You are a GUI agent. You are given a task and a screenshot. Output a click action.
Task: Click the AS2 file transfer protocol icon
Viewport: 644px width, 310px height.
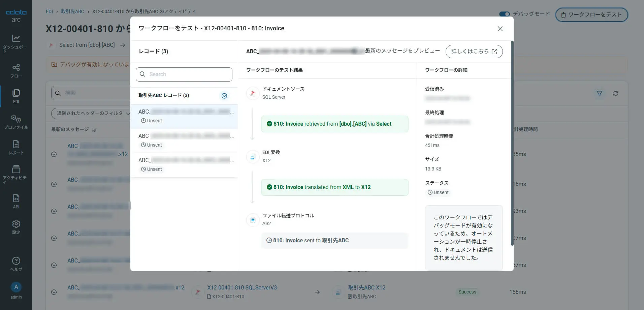(253, 220)
